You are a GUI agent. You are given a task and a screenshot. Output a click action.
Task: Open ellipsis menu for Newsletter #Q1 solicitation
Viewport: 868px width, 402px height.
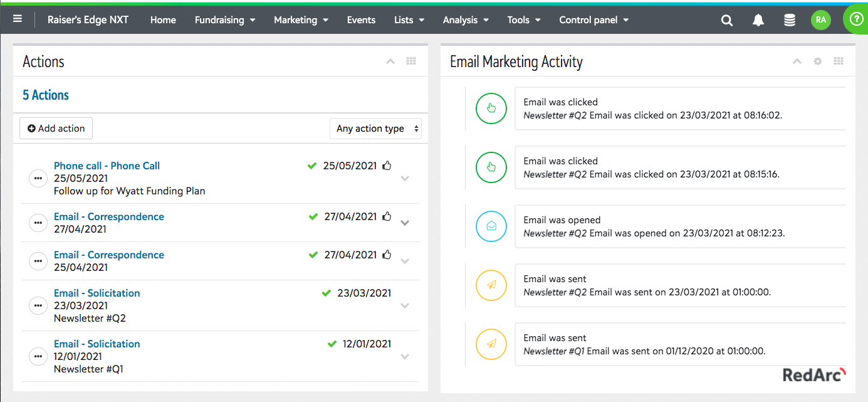[38, 356]
